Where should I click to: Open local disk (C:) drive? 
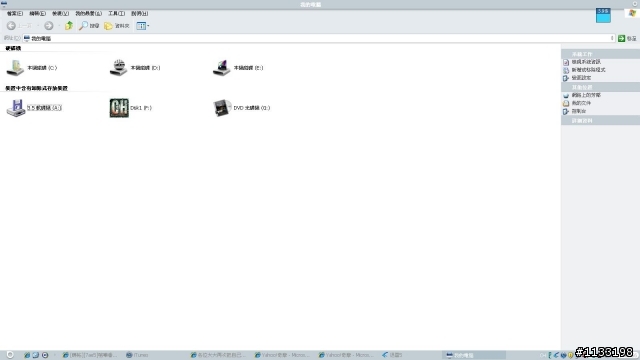point(32,68)
